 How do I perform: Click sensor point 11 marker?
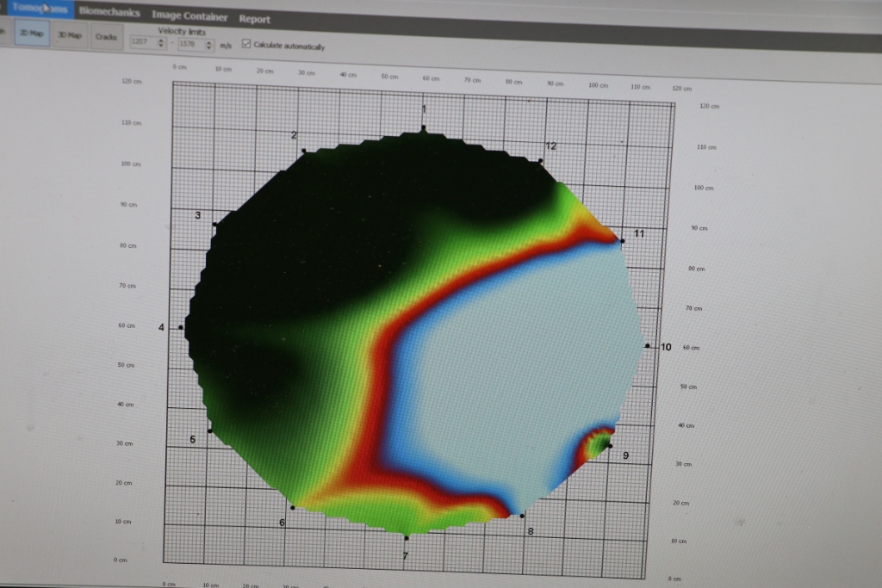click(x=622, y=241)
